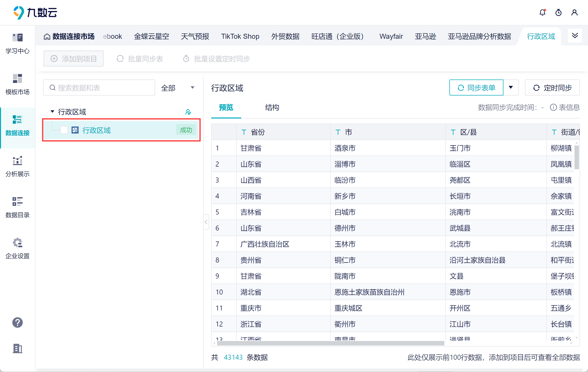Open 数据目录 in sidebar
This screenshot has width=588, height=372.
pos(18,207)
